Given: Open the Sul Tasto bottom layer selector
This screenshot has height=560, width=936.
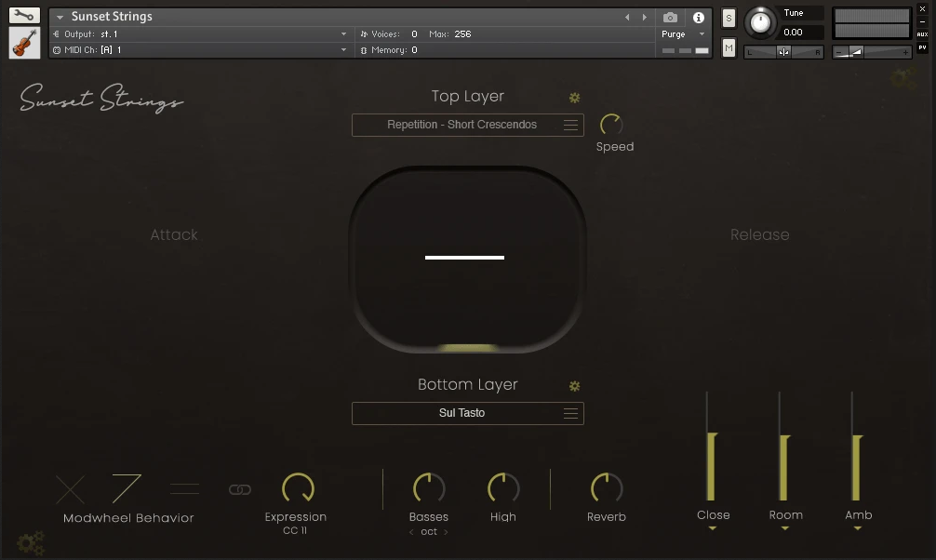Looking at the screenshot, I should point(467,413).
